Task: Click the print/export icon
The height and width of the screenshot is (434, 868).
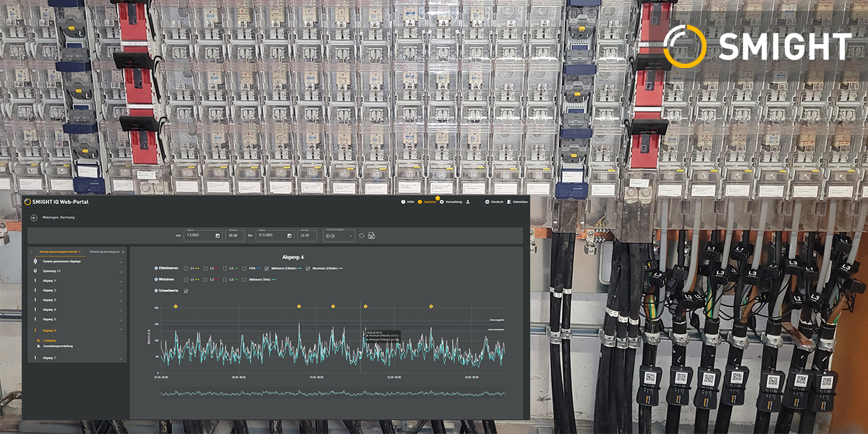Action: coord(371,236)
